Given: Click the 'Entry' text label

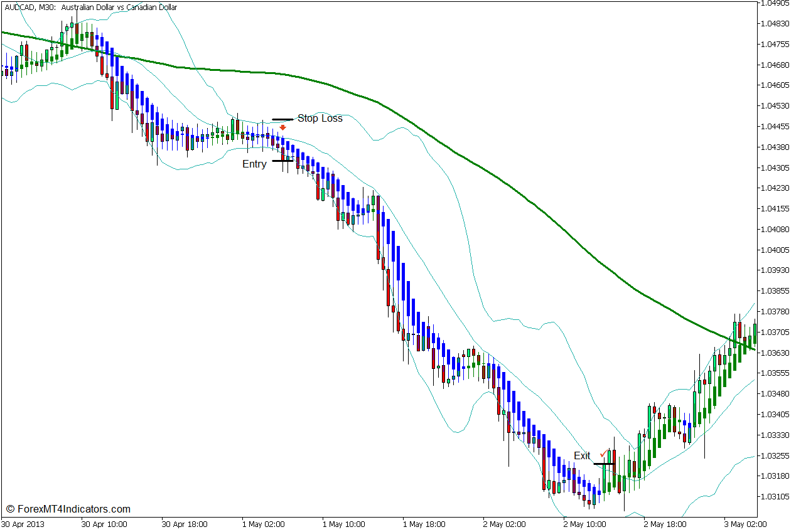Looking at the screenshot, I should click(254, 164).
